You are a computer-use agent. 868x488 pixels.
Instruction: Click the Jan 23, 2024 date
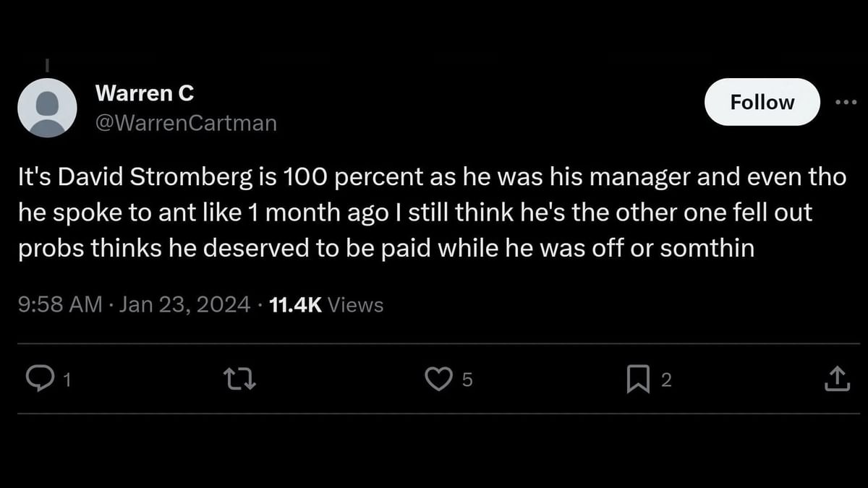184,305
